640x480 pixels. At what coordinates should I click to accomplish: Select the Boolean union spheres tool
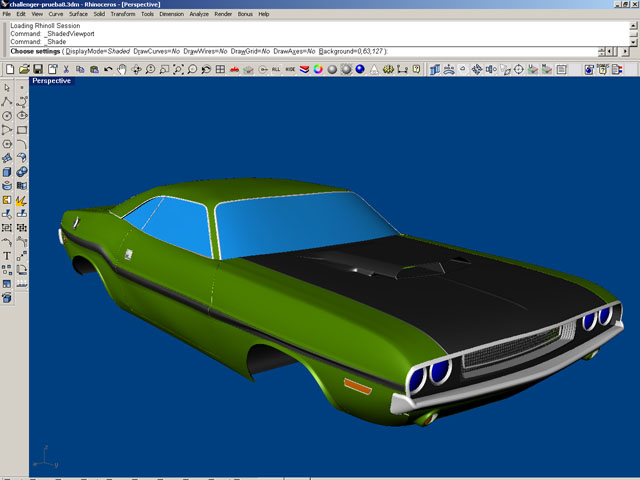[22, 172]
